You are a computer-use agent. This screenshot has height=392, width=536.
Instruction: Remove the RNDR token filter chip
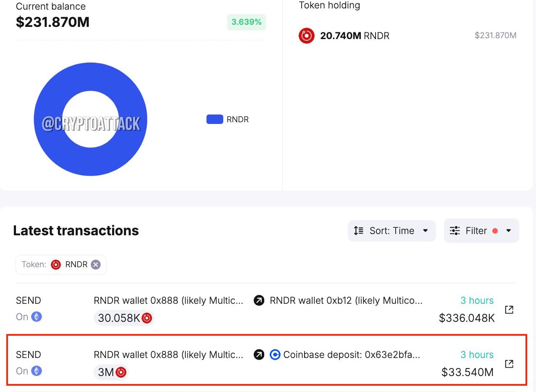(96, 265)
